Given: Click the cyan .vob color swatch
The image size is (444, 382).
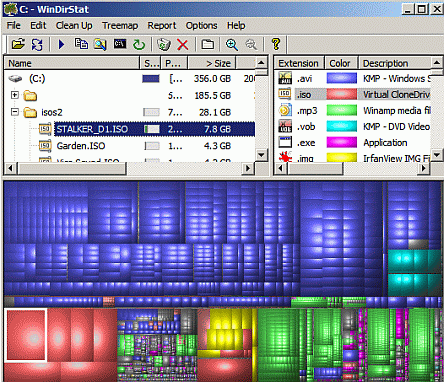Looking at the screenshot, I should [x=342, y=126].
